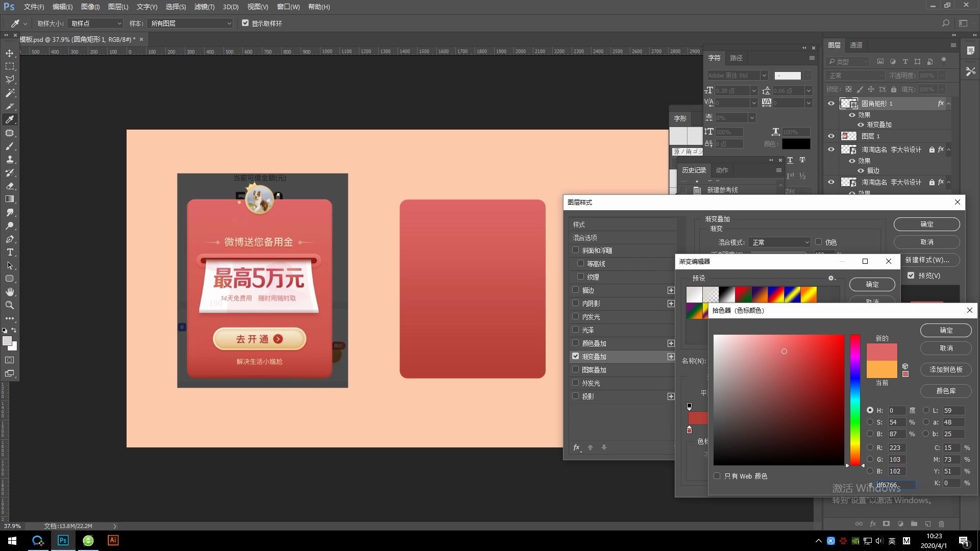Viewport: 980px width, 551px height.
Task: Add another Stroke effect with plus button
Action: 671,290
